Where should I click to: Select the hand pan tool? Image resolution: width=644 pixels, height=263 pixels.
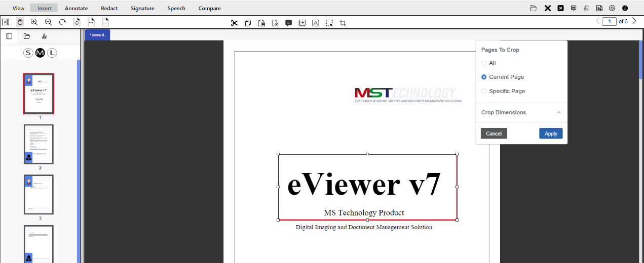[x=20, y=22]
